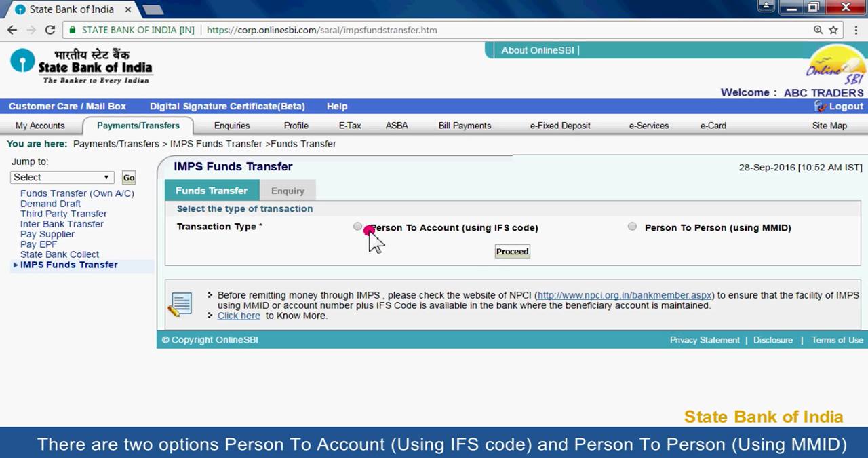Click the OnlineSBI sun logo

[x=835, y=65]
